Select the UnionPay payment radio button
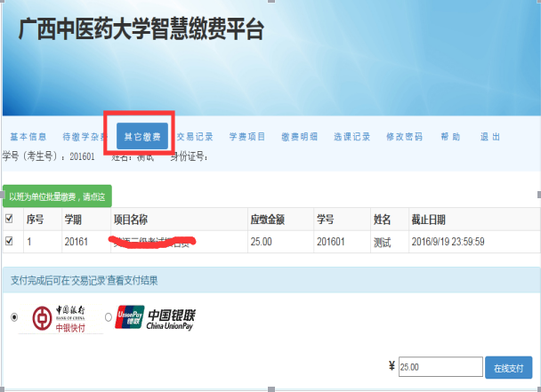 [109, 317]
